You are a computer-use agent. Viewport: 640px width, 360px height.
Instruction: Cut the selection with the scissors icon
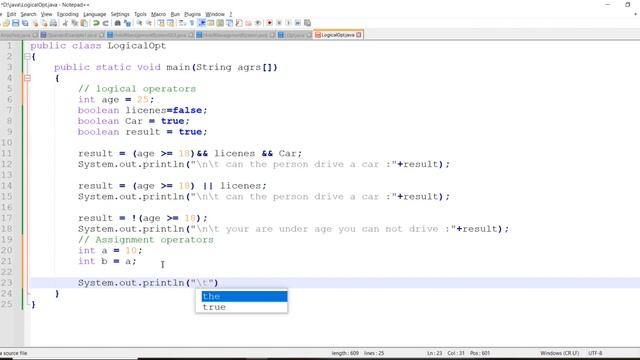pos(65,23)
